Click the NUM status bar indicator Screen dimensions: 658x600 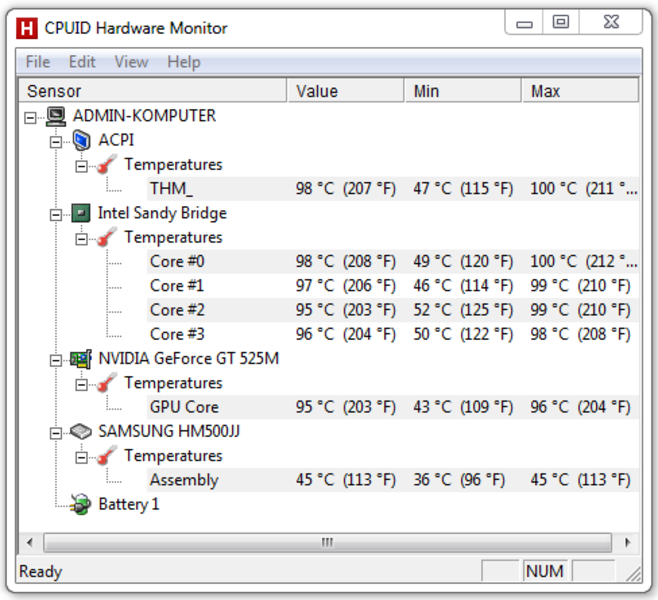(x=545, y=571)
